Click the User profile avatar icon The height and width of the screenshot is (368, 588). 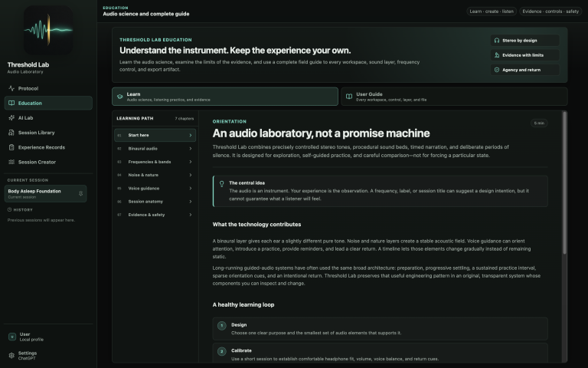click(x=12, y=337)
